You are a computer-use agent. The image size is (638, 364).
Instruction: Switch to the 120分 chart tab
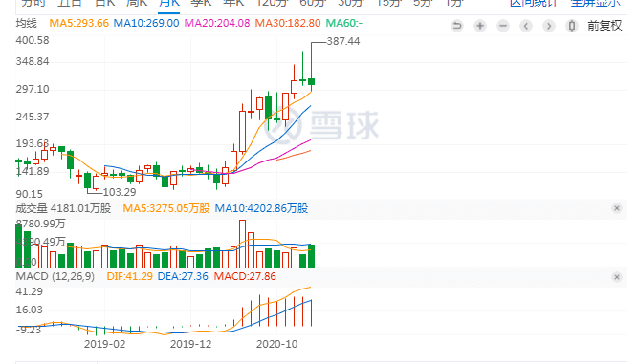[272, 3]
